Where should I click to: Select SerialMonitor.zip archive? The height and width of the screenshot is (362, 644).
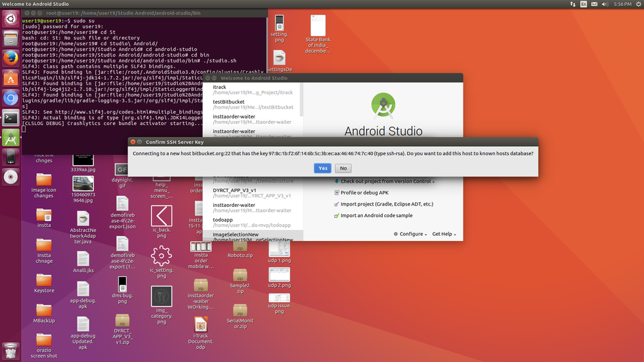[x=240, y=316]
